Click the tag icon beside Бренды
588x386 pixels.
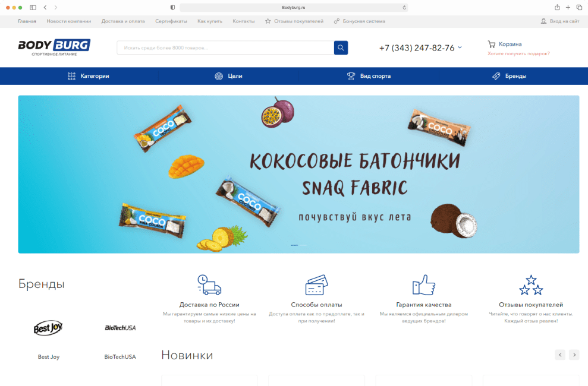point(496,76)
